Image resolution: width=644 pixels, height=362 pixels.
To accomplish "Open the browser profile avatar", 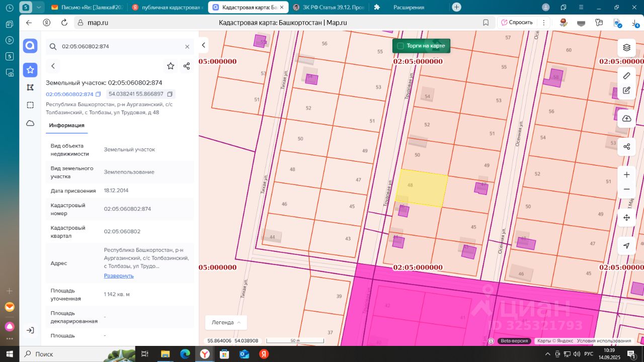I will (x=546, y=7).
